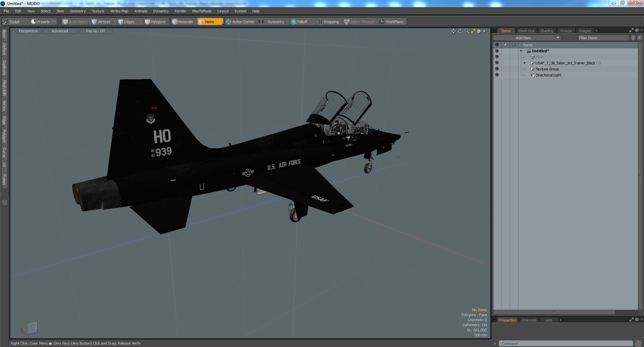Click the record button beside Command field
644x347 pixels.
coord(638,344)
